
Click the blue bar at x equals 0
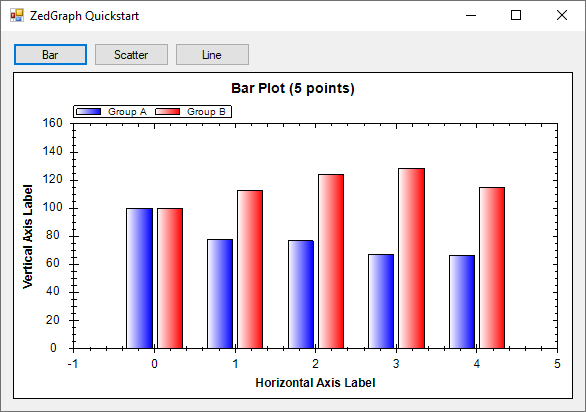[x=139, y=279]
